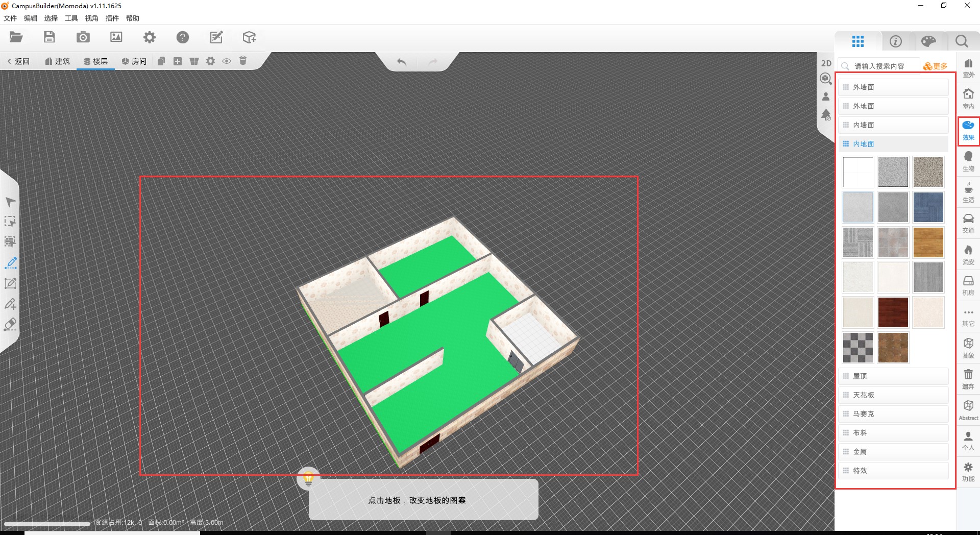Image resolution: width=980 pixels, height=535 pixels.
Task: Expand 外墙面 category
Action: coord(893,87)
